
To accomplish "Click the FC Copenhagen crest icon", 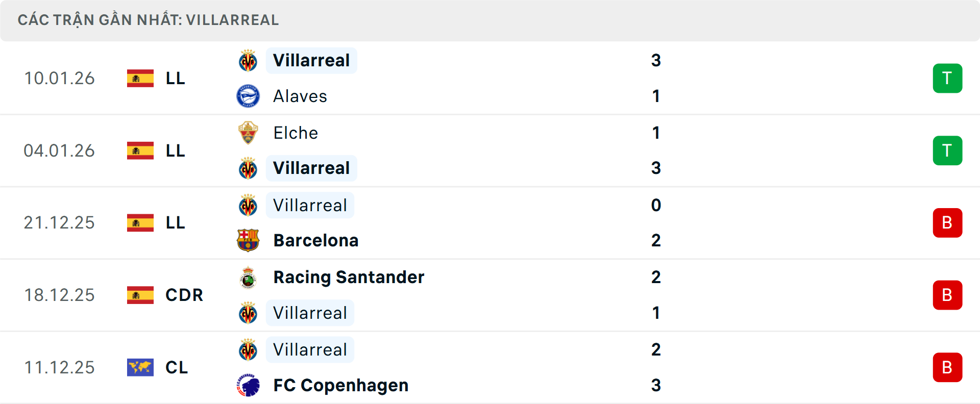I will (248, 385).
